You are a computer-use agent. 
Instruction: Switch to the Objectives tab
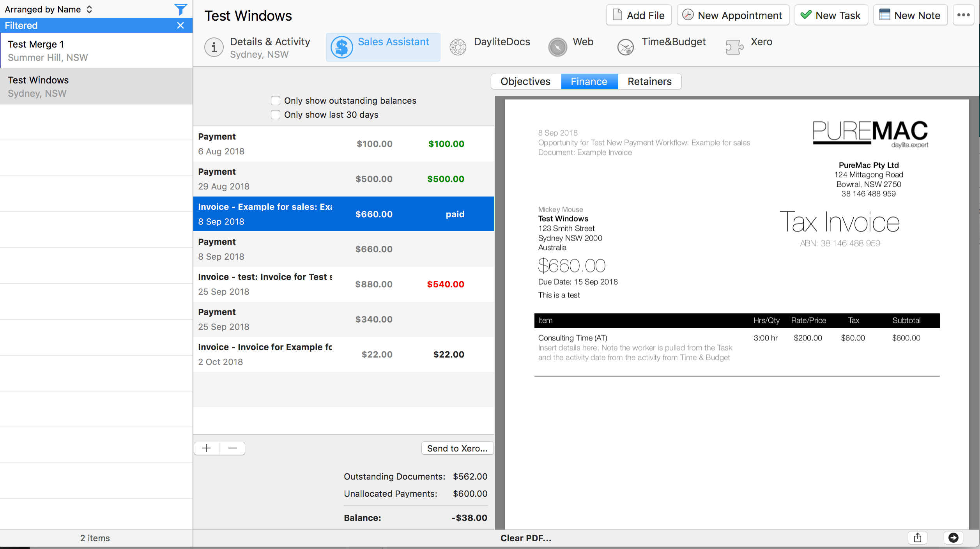click(x=525, y=81)
